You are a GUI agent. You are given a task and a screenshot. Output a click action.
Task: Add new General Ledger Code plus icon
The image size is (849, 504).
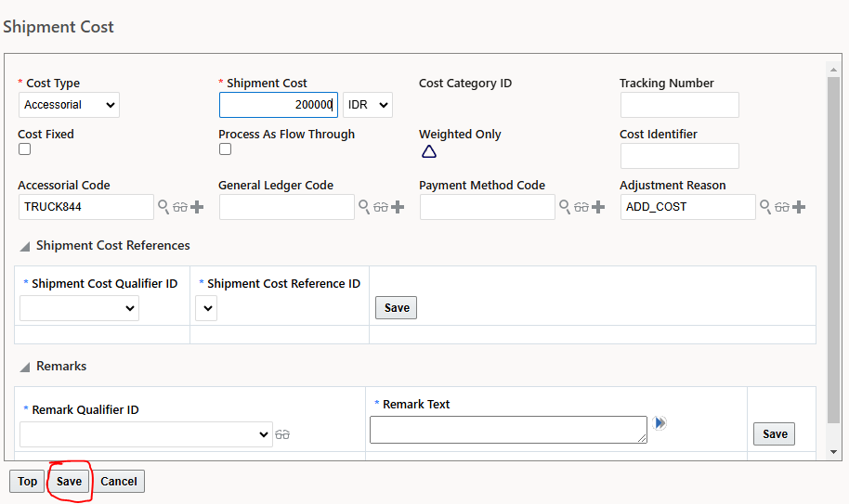coord(398,207)
